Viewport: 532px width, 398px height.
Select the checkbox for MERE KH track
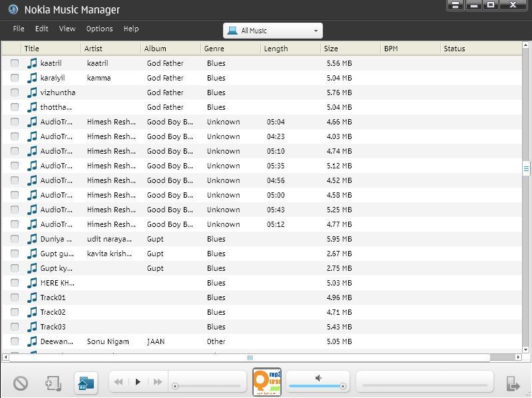tap(15, 282)
